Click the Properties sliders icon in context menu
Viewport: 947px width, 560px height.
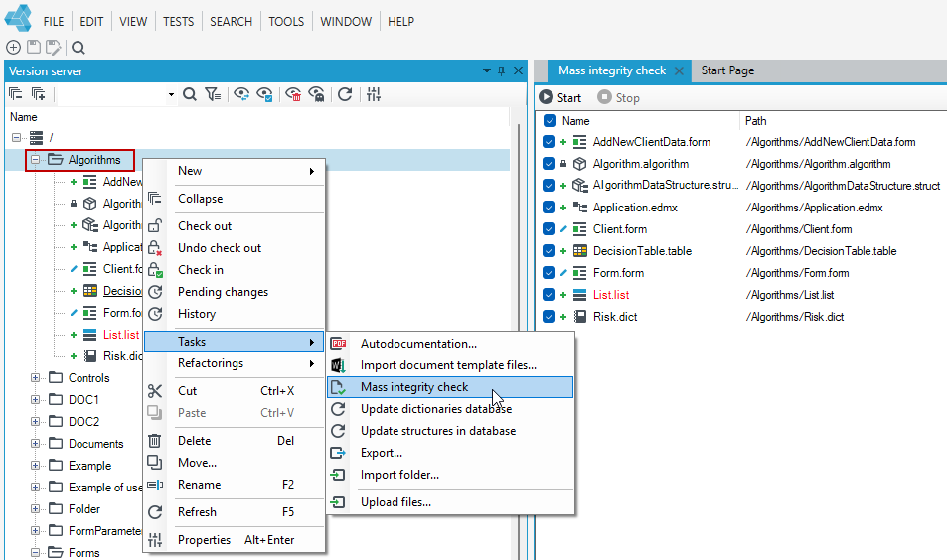coord(155,540)
